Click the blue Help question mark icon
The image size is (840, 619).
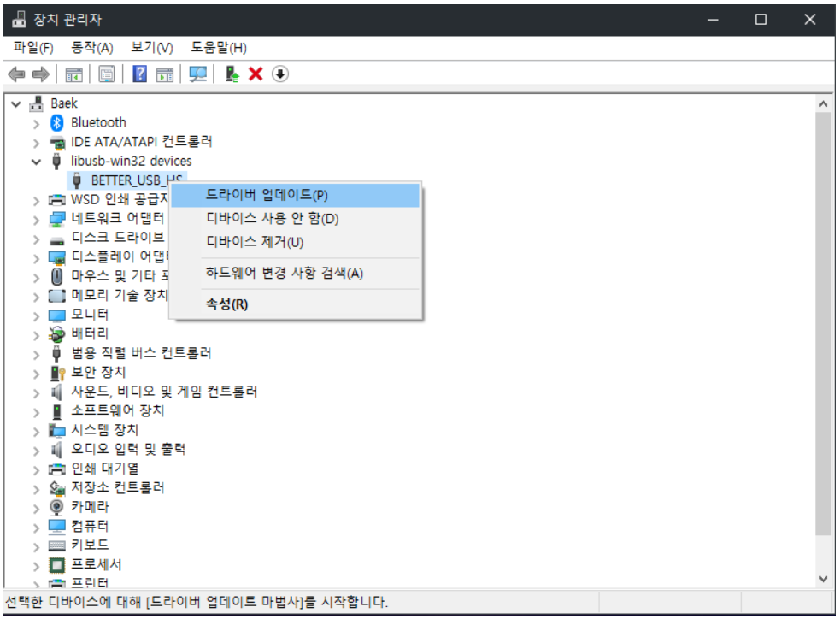(140, 74)
